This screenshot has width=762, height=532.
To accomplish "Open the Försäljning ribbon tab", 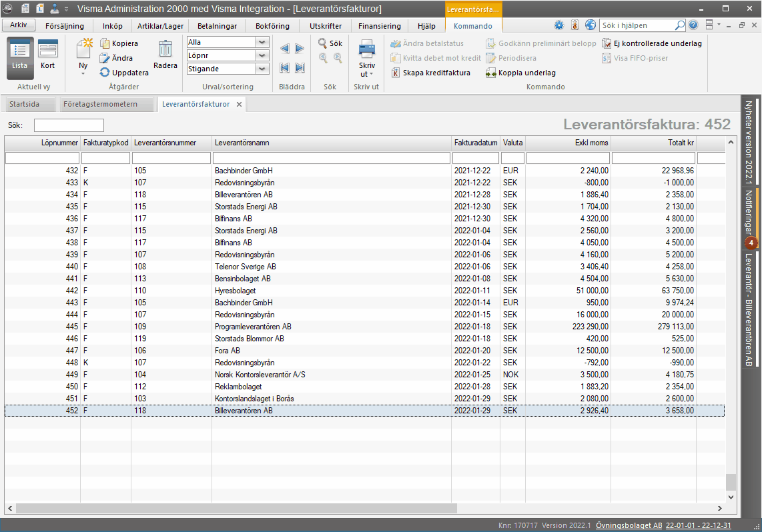I will click(x=65, y=26).
